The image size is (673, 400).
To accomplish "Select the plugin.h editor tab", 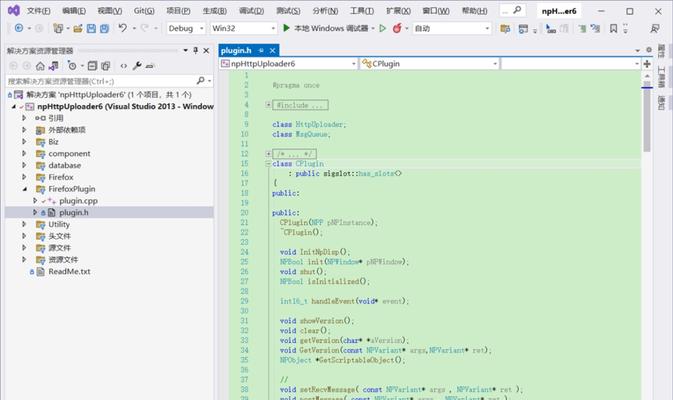I will 236,51.
